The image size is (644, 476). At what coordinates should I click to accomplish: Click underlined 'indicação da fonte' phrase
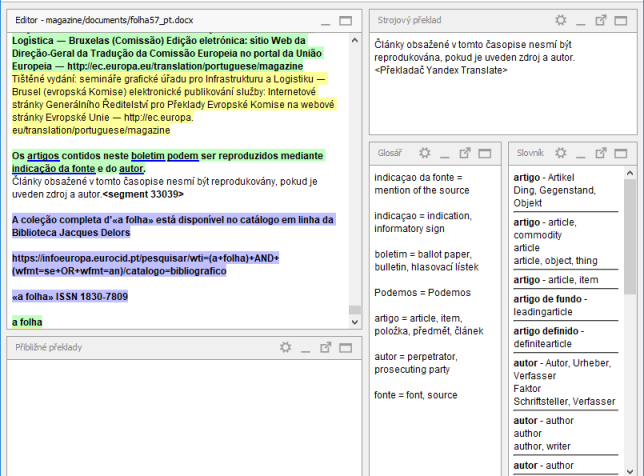click(53, 169)
